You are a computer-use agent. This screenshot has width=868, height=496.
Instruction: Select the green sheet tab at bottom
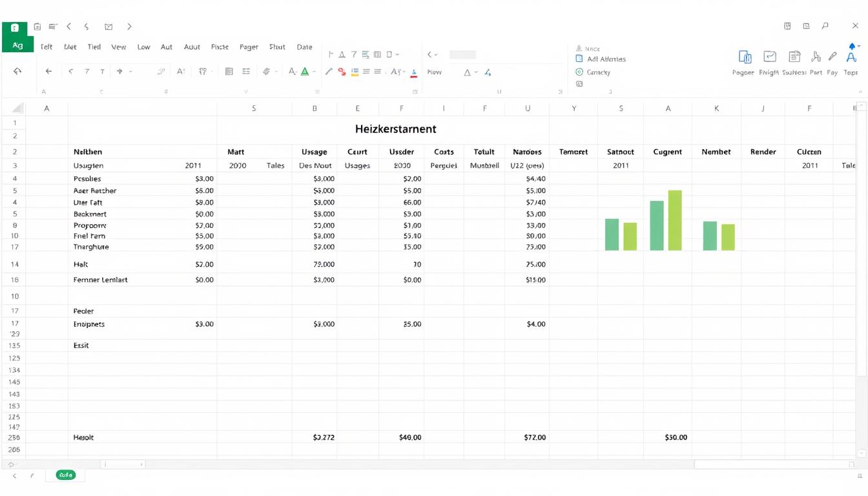tap(66, 475)
